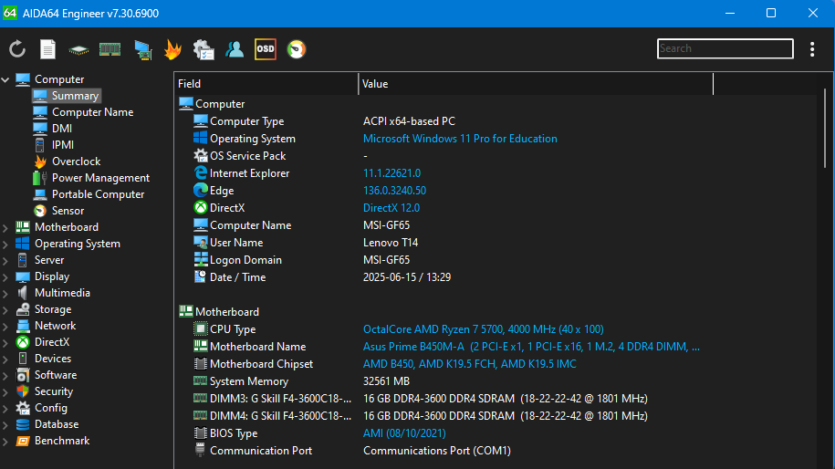Collapse the Computer tree node
The width and height of the screenshot is (835, 469).
click(x=5, y=79)
